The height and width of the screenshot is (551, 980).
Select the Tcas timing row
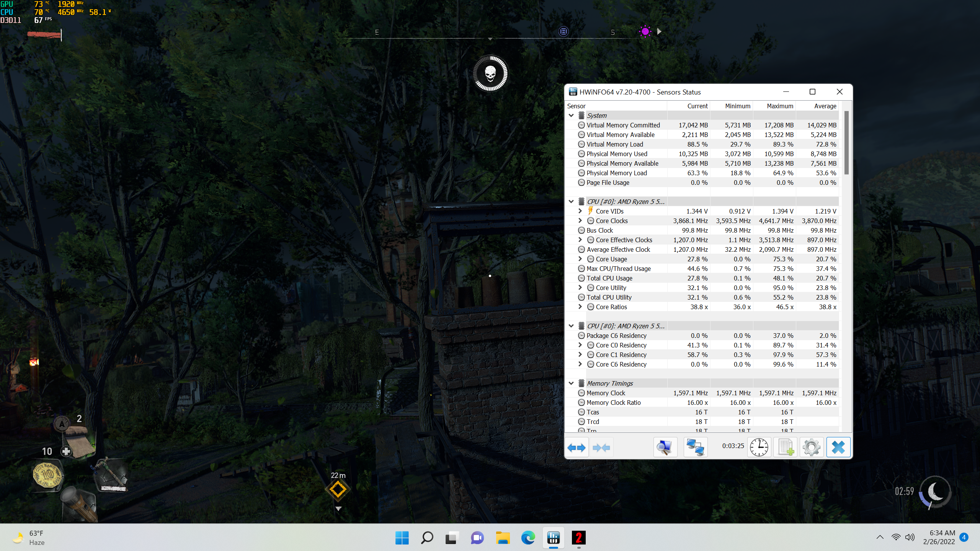click(x=702, y=412)
